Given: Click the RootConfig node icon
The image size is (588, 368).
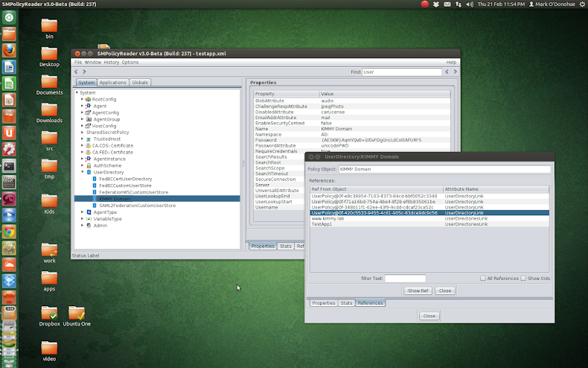Looking at the screenshot, I should (89, 99).
